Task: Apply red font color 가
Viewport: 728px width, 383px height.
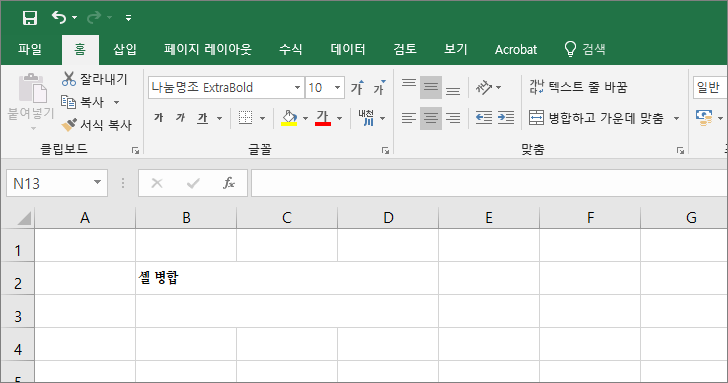Action: pyautogui.click(x=323, y=118)
